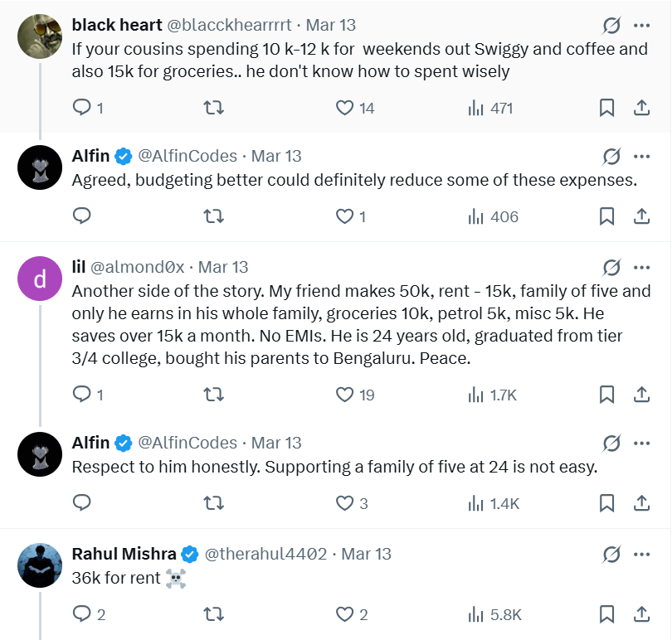Bookmark black heart's tweet
Image resolution: width=672 pixels, height=640 pixels.
tap(606, 108)
